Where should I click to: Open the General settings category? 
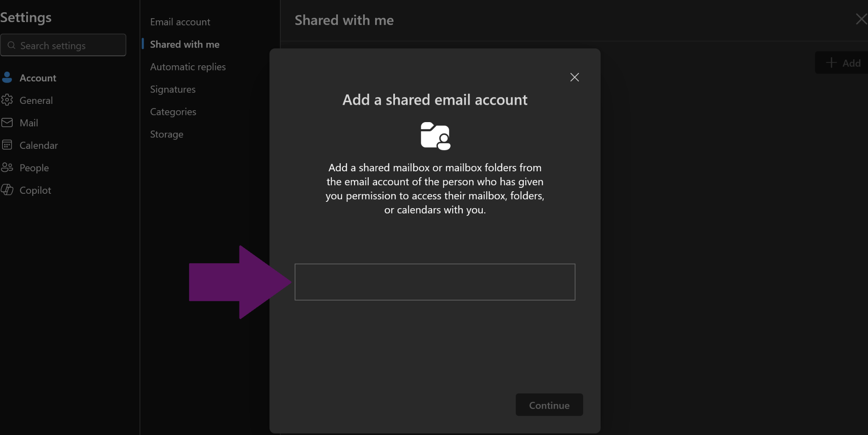[x=36, y=100]
